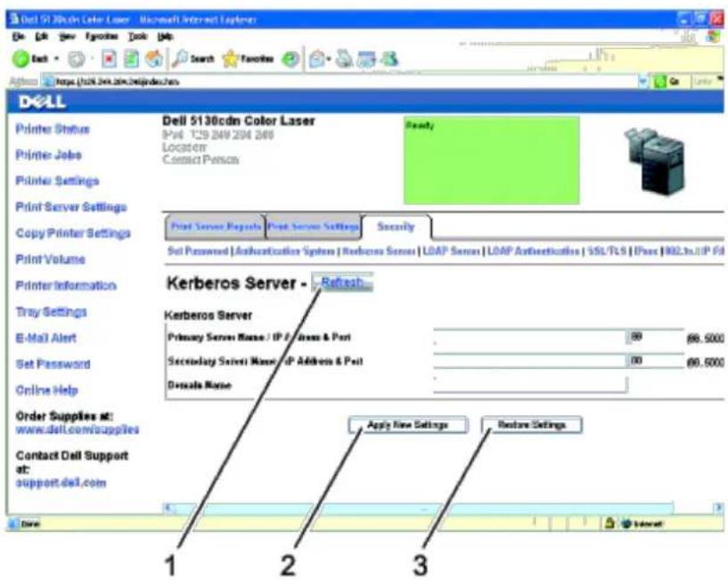Viewport: 728px width, 580px height.
Task: Visit www.dell.com/supplies link
Action: tap(78, 429)
